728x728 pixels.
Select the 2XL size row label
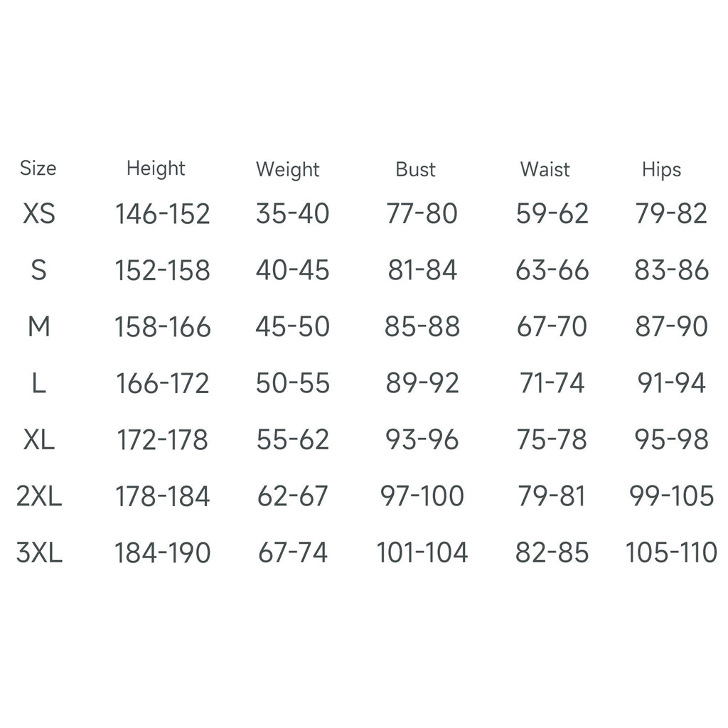pyautogui.click(x=39, y=496)
